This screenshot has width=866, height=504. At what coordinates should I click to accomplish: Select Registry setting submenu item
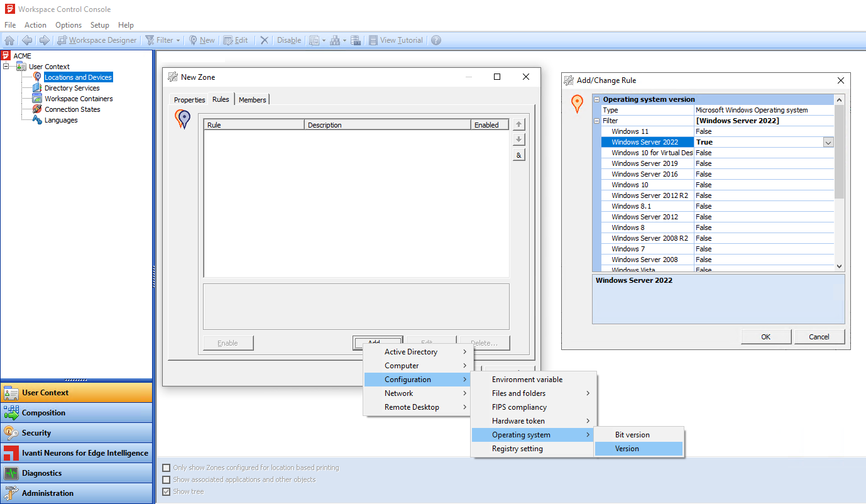pyautogui.click(x=533, y=449)
